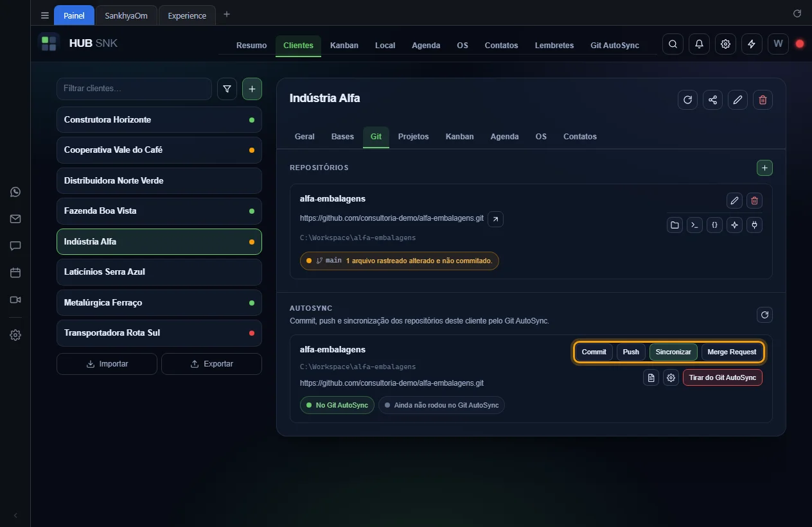The image size is (812, 527).
Task: Click the main branch status badge
Action: 399,261
